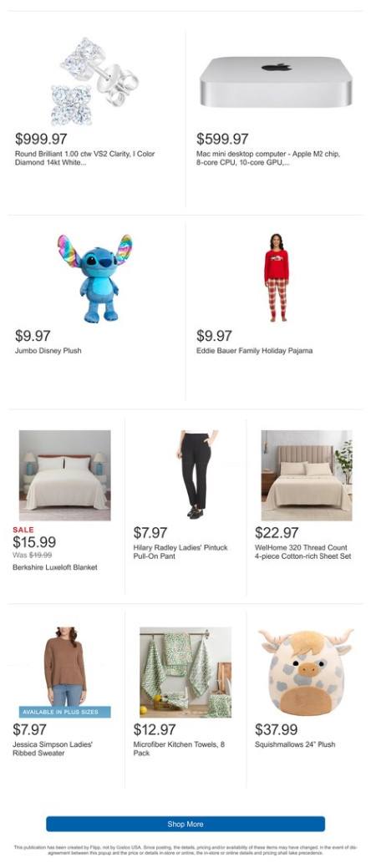
Task: Open the diamond earrings product image
Action: click(x=94, y=81)
